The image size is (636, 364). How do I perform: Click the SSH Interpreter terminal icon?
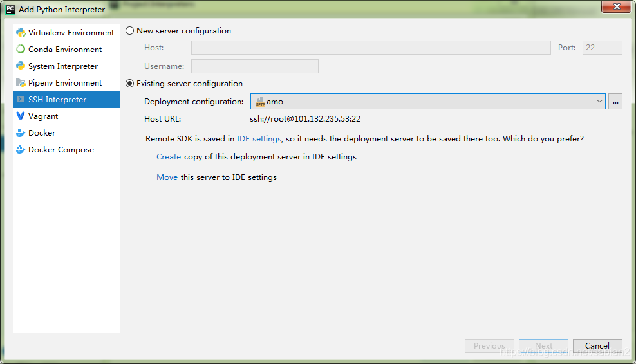coord(21,99)
